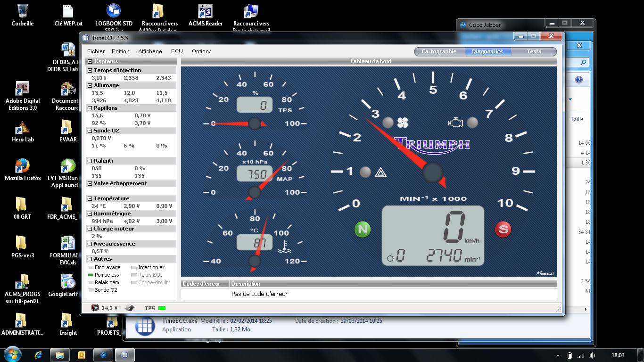Collapse the Température section
The height and width of the screenshot is (362, 644).
pos(90,198)
